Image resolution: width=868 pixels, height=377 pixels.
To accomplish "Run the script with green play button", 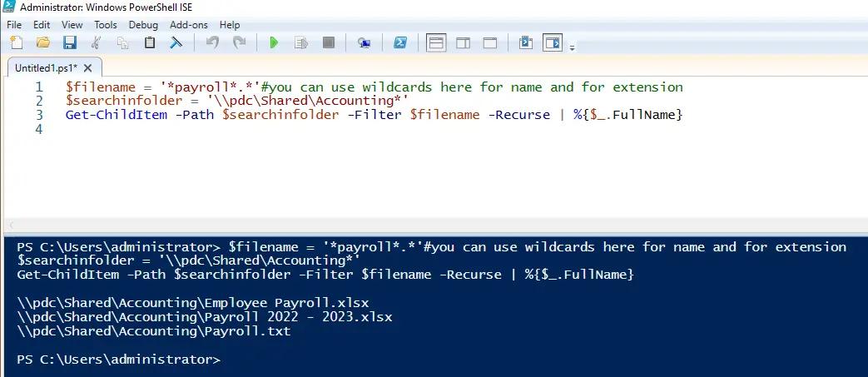I will (274, 42).
